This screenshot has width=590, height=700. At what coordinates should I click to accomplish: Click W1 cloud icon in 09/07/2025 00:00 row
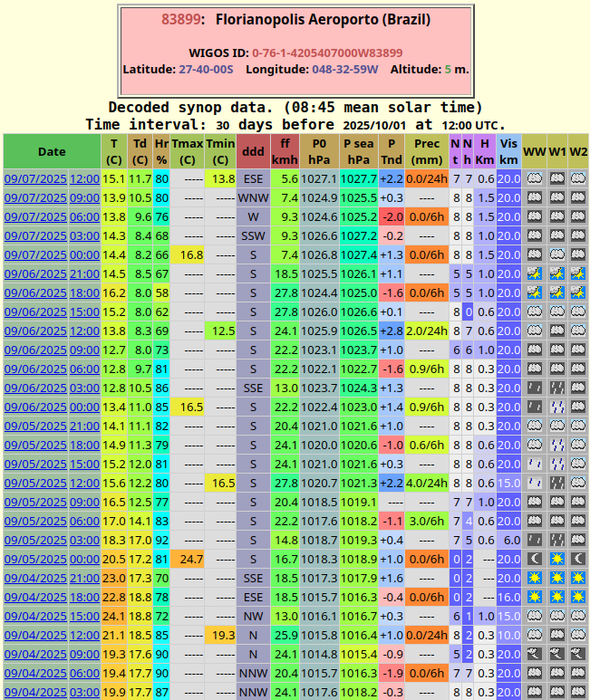click(x=556, y=254)
